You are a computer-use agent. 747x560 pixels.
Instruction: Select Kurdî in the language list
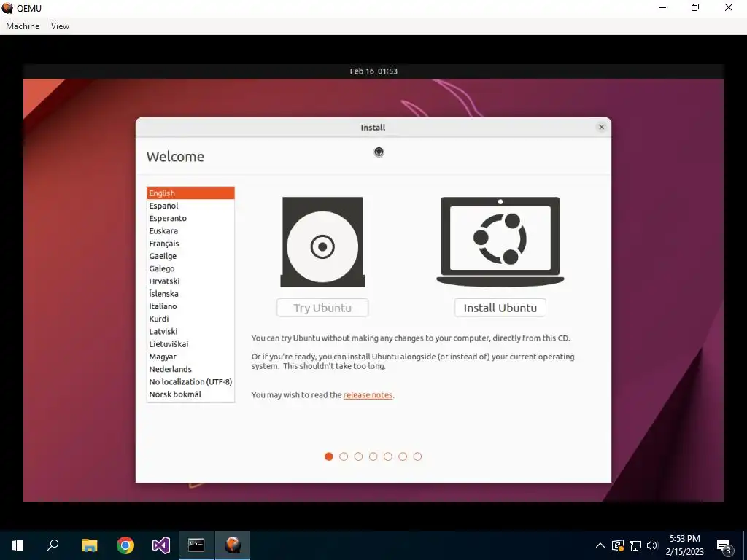tap(190, 319)
